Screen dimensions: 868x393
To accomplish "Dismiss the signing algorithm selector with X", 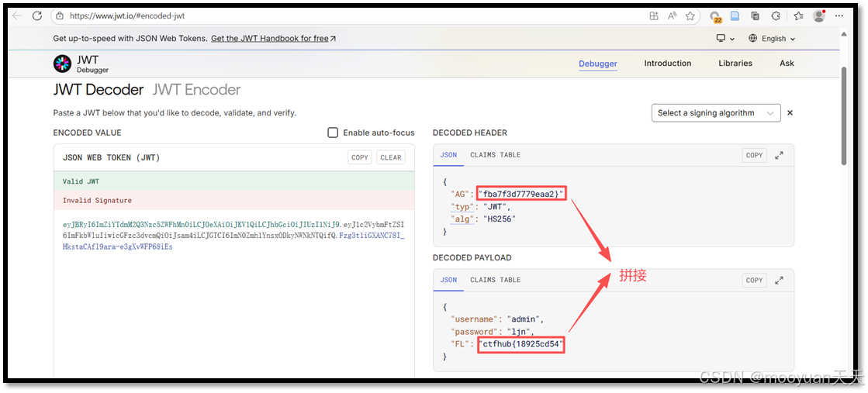I will pos(790,113).
